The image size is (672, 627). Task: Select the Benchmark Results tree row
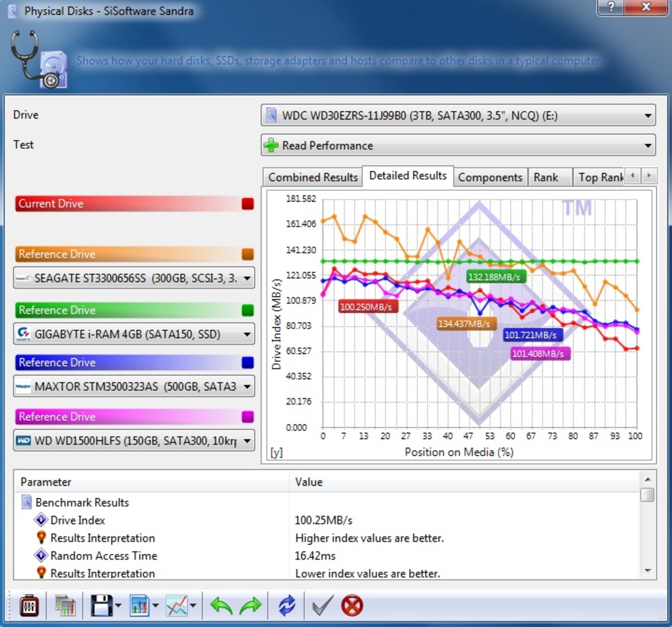click(x=328, y=502)
